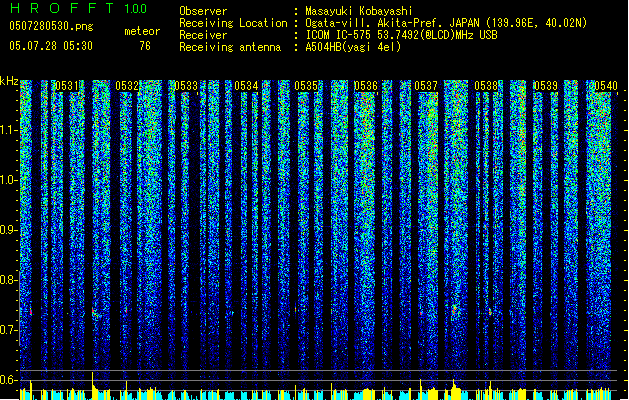Click the 0540 time marker
The width and height of the screenshot is (629, 400).
tap(606, 86)
